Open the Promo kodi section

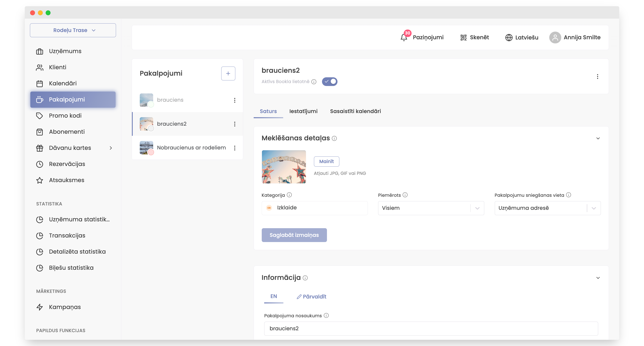65,116
